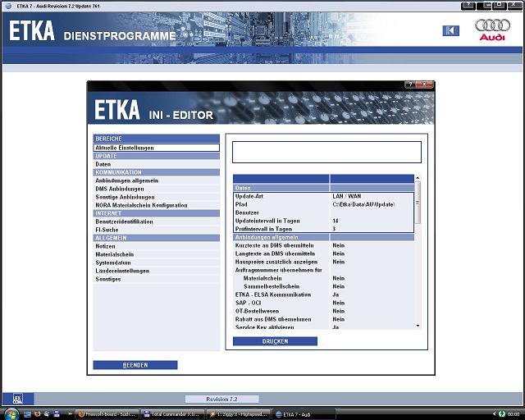The height and width of the screenshot is (420, 525).
Task: Open Sonstiges settings
Action: 157,279
